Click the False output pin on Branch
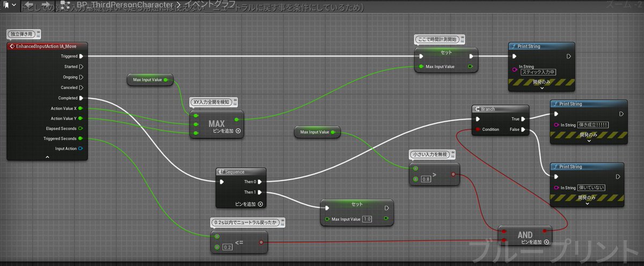 [523, 130]
